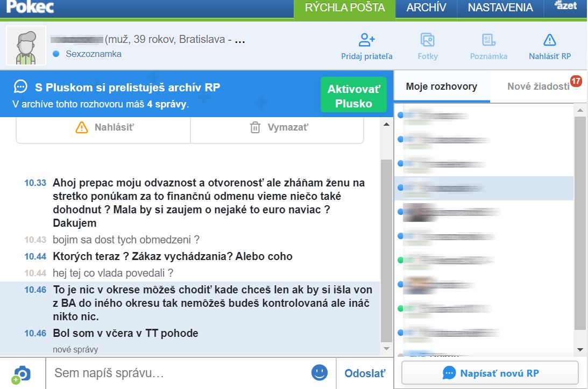
Task: Focus the Sem napíš správu input
Action: (x=177, y=373)
